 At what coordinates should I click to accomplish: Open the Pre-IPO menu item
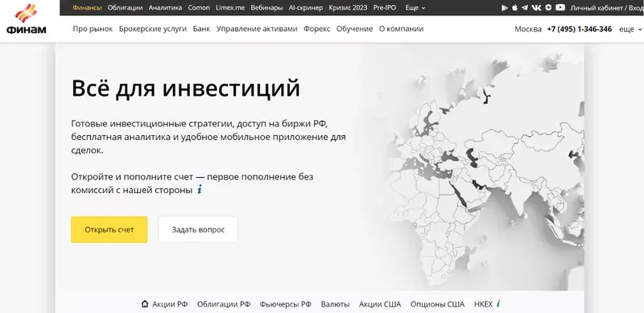tap(385, 7)
